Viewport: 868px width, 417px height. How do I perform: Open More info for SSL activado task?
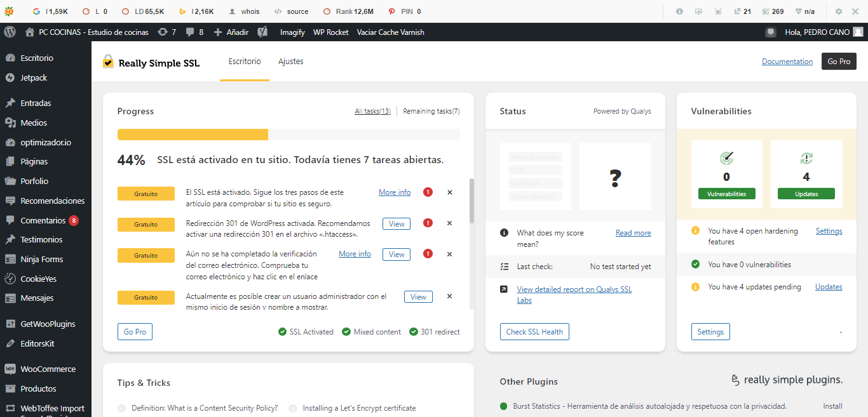pos(395,192)
